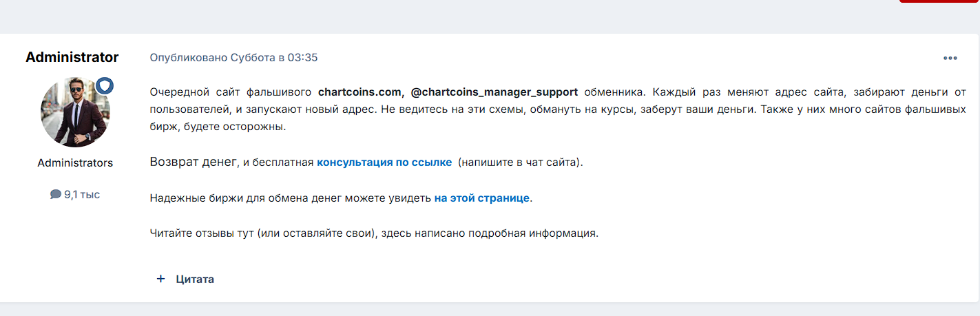This screenshot has height=316, width=980.
Task: Click the plus icon beside Цитата
Action: pyautogui.click(x=161, y=279)
